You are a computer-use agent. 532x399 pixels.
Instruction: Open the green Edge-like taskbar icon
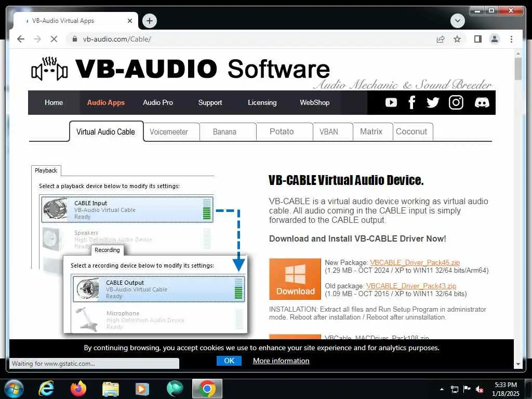pyautogui.click(x=175, y=389)
